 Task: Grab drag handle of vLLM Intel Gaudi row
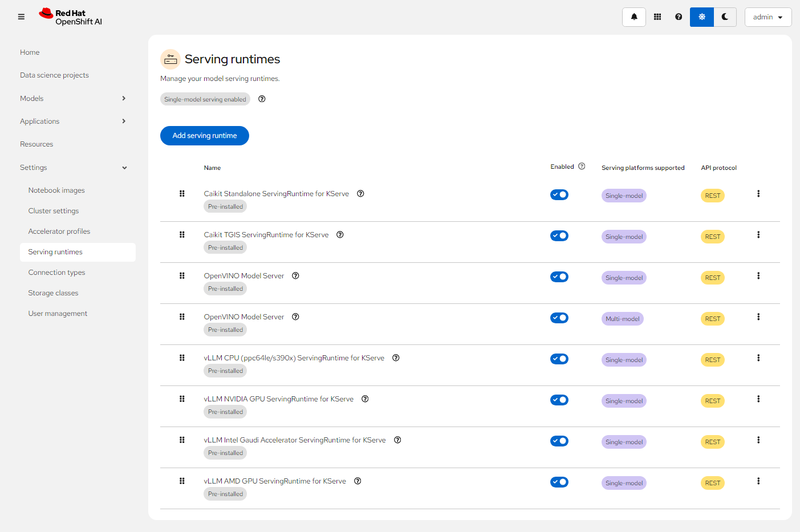pyautogui.click(x=182, y=440)
